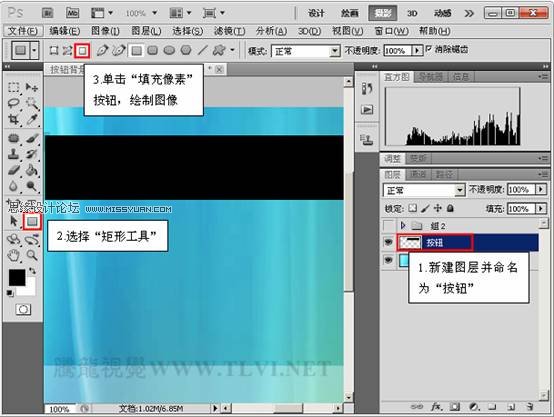This screenshot has width=554, height=417.
Task: Toggle Quick Mask mode button
Action: (23, 310)
